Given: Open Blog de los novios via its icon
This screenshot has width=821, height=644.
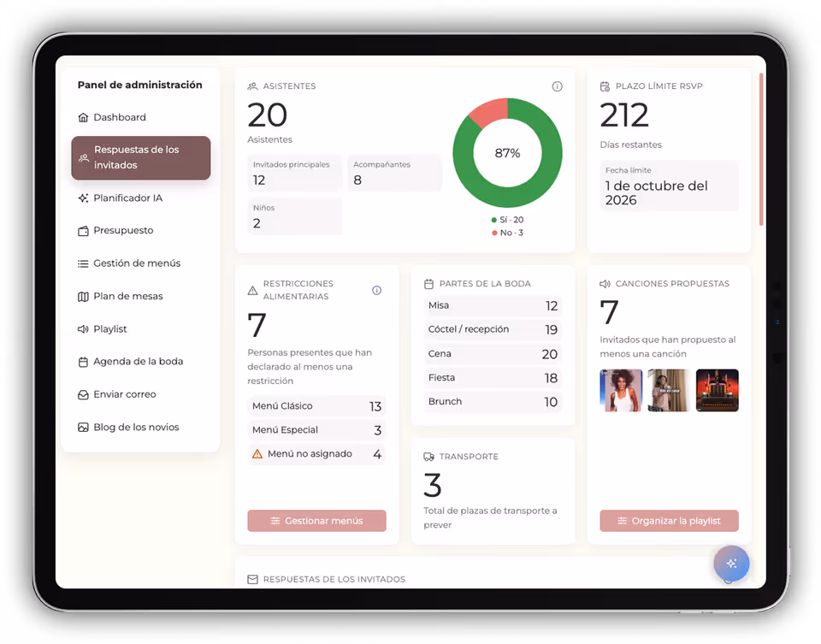Looking at the screenshot, I should (x=85, y=427).
